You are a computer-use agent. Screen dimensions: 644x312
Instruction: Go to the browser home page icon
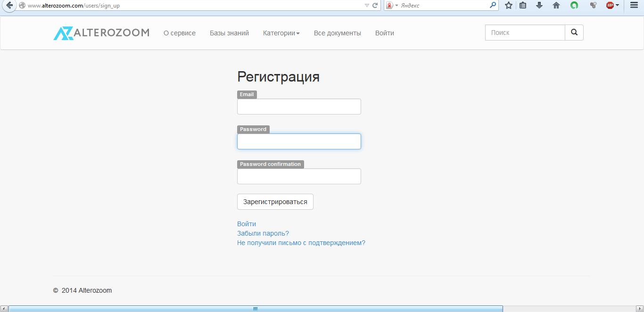pos(556,6)
